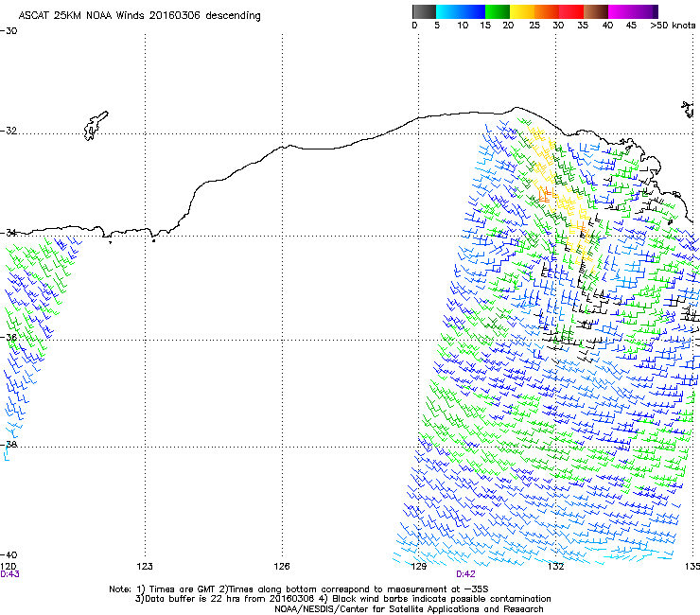The image size is (700, 615).
Task: Click the green 15-20 knots legend segment
Action: (498, 11)
